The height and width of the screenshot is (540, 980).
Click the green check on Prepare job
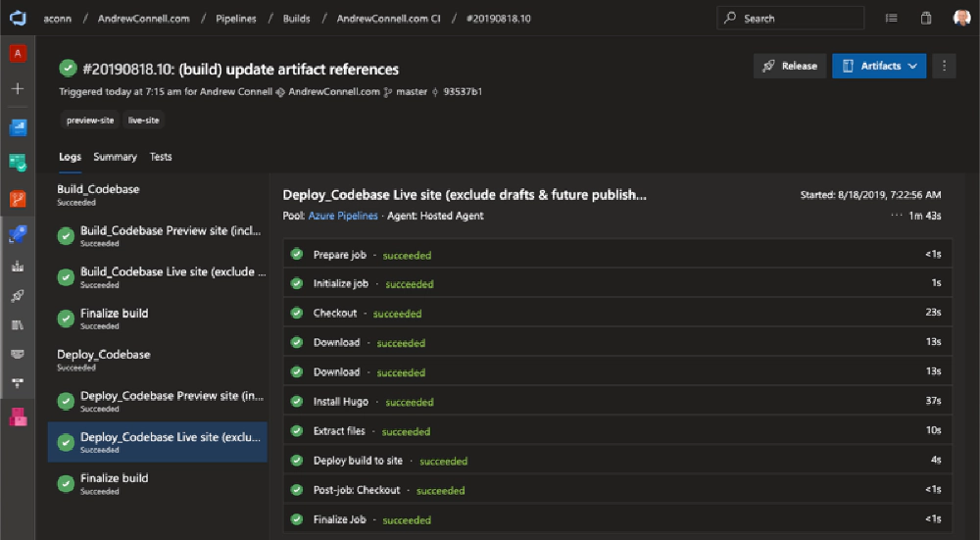(x=297, y=255)
